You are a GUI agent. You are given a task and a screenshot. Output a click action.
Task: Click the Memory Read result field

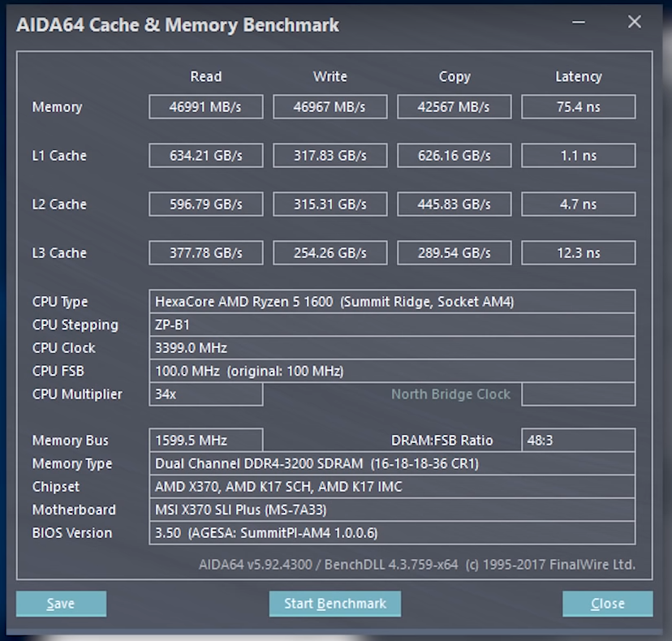(205, 107)
